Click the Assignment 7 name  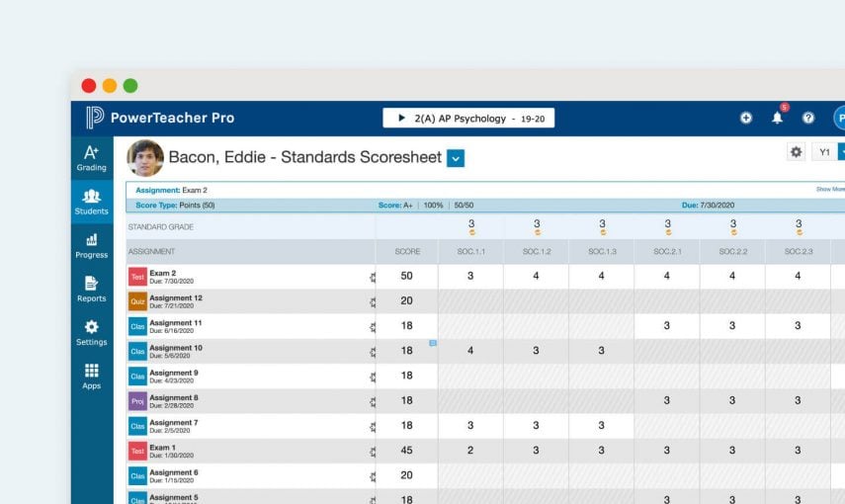coord(174,423)
